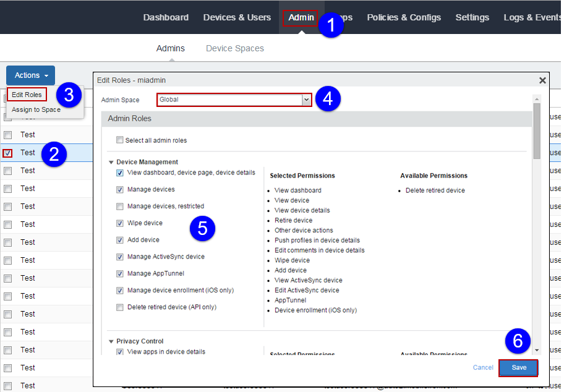The width and height of the screenshot is (564, 392).
Task: Collapse the Privacy Control section
Action: 111,341
